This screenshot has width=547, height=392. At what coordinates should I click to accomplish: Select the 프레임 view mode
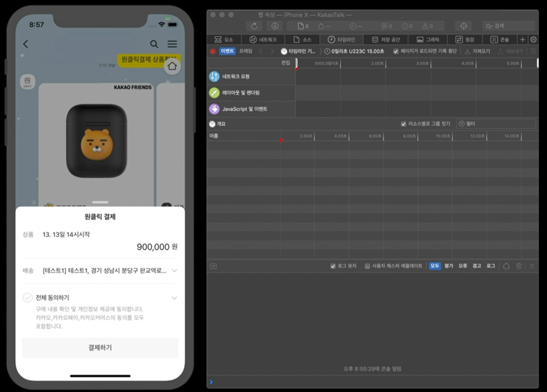tap(245, 51)
